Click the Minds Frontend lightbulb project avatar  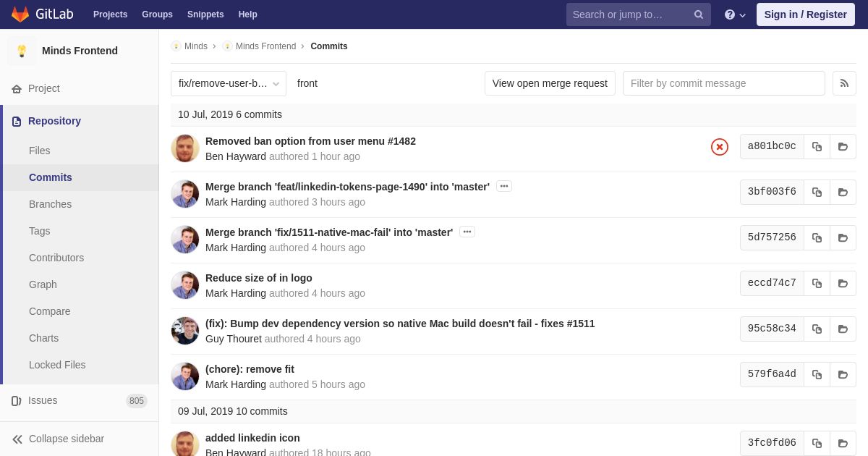pos(22,51)
